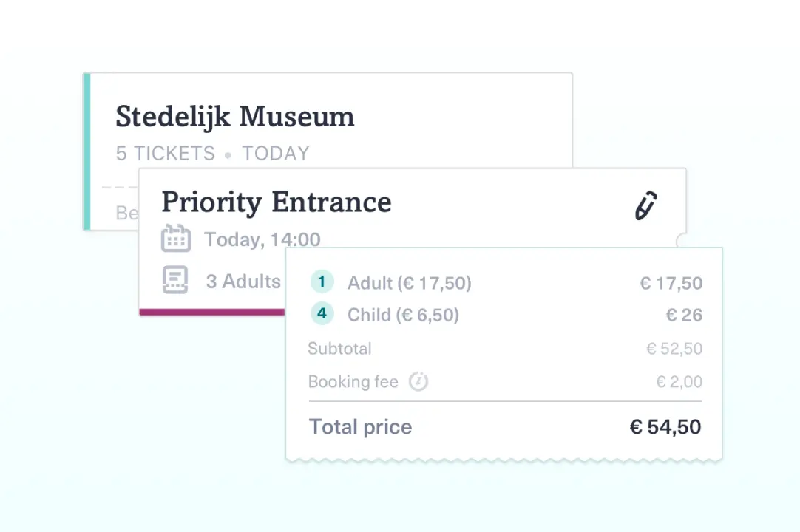Click the Total price label
800x532 pixels.
360,427
